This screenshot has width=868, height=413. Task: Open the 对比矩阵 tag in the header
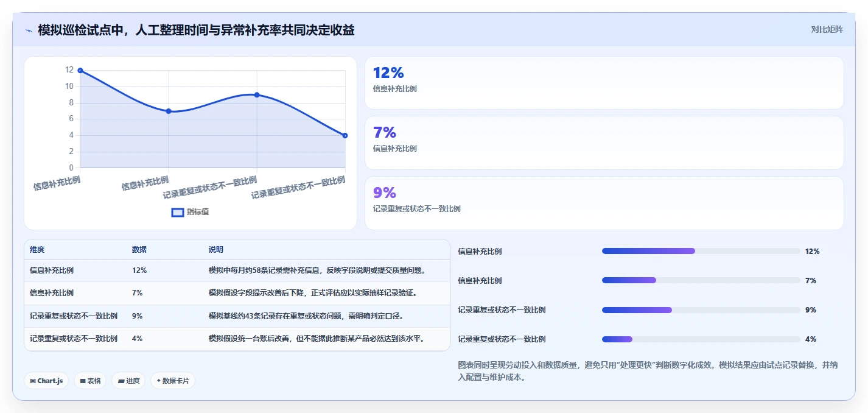827,29
